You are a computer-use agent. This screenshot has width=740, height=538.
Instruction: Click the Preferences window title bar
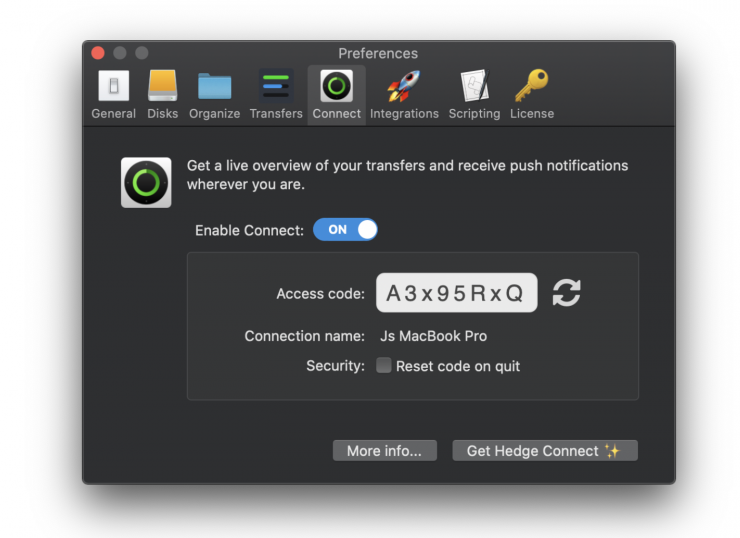[x=378, y=53]
